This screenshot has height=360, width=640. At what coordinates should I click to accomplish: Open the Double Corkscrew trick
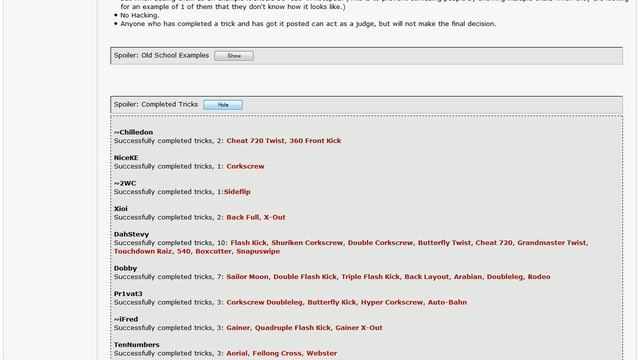click(x=380, y=243)
